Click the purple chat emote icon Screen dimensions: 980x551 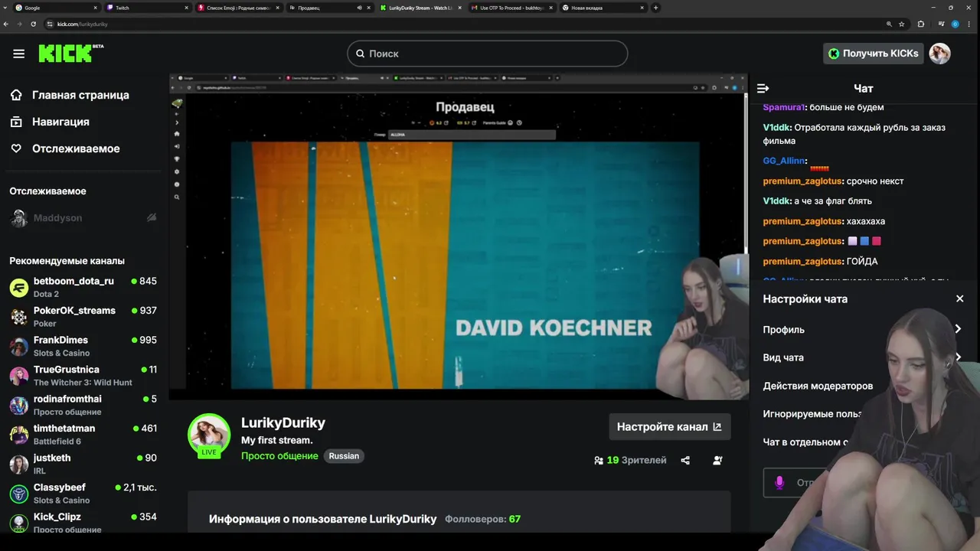click(779, 483)
